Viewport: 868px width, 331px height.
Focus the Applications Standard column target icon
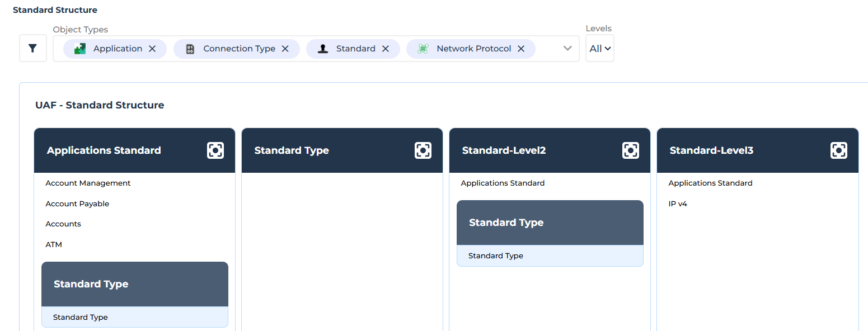pos(215,150)
